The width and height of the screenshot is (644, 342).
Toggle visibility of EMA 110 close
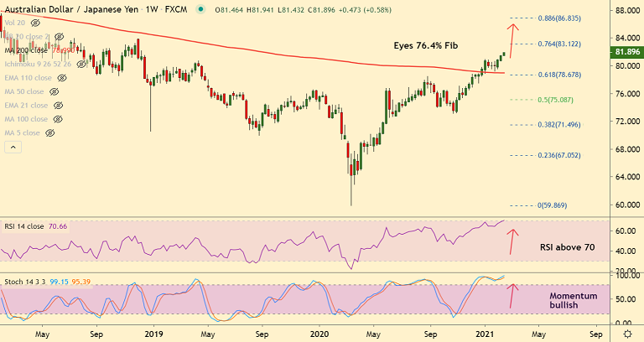pos(61,78)
